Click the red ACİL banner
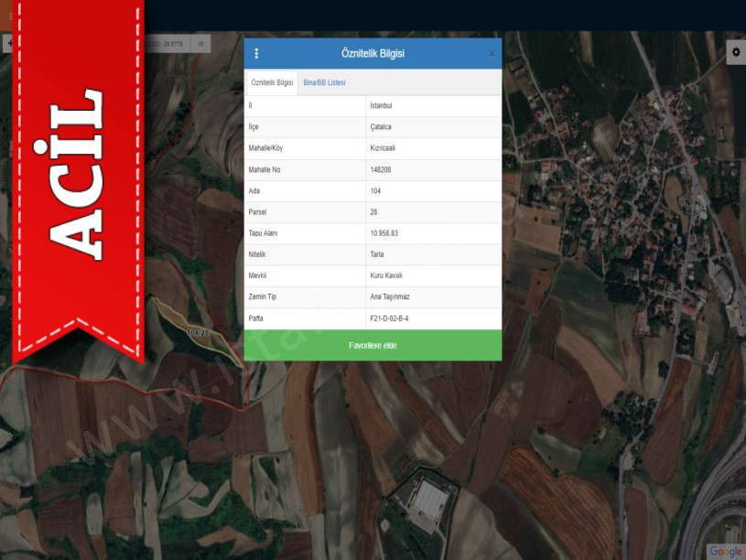The image size is (746, 560). click(77, 174)
